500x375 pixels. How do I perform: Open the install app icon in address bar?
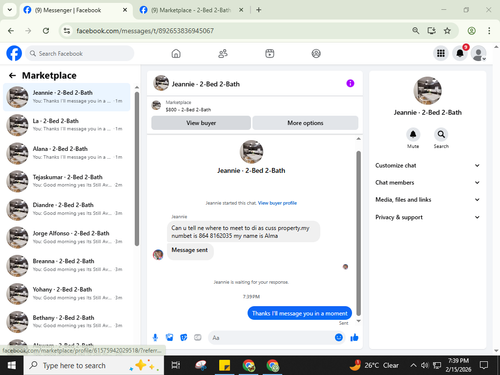click(x=432, y=31)
